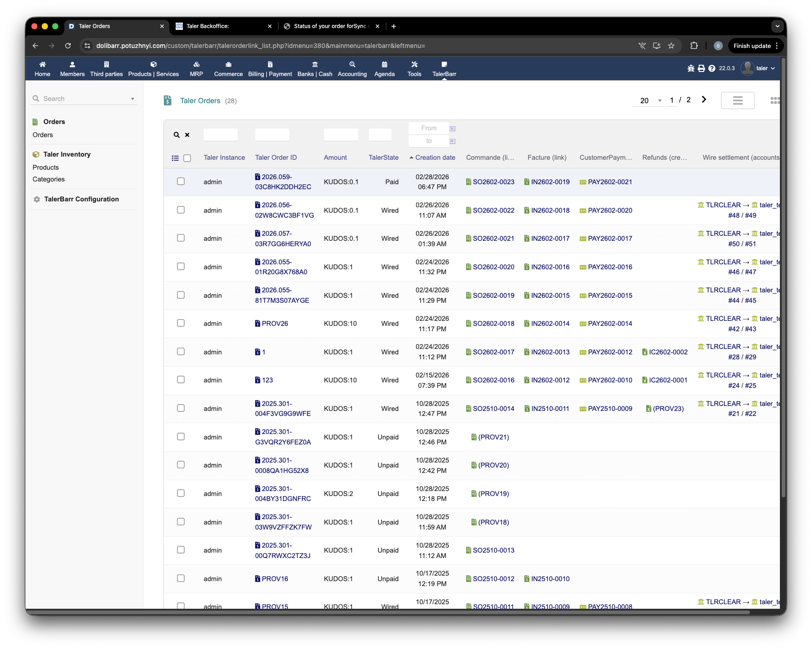Open the From date calendar picker icon
The image size is (812, 649).
(x=453, y=129)
